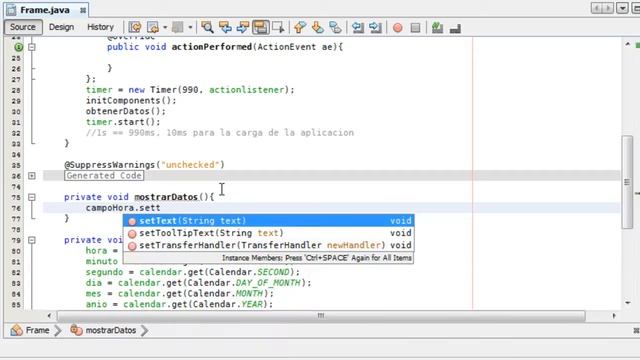
Task: Click Find Next Occurrence icon
Action: point(243,27)
